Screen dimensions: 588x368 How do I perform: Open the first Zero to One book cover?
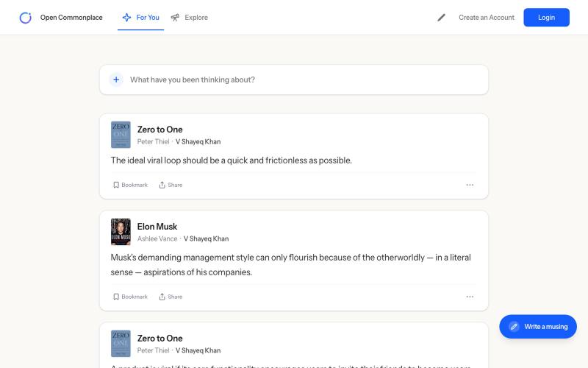pos(121,135)
